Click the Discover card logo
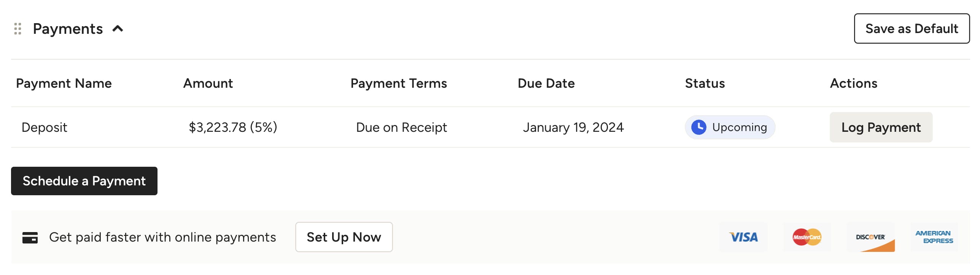 click(x=871, y=237)
